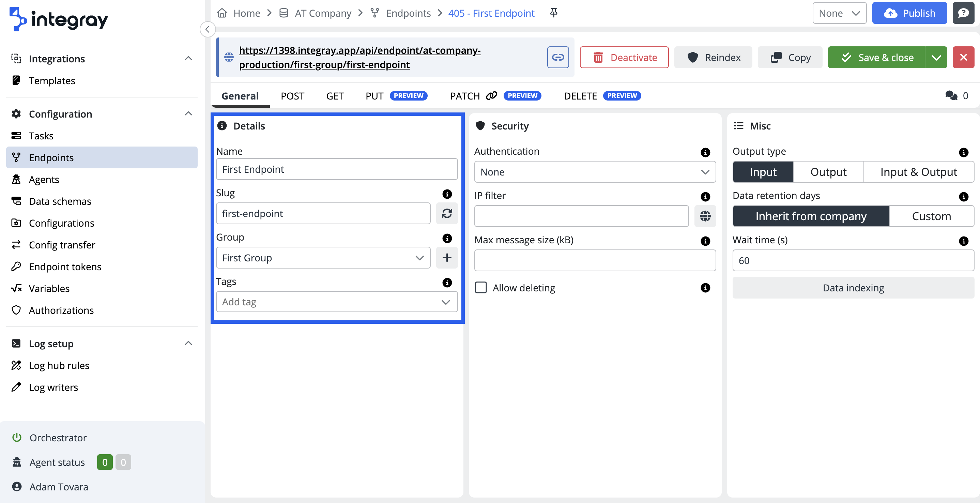The image size is (980, 503).
Task: Open the Add tag dropdown
Action: pos(336,302)
